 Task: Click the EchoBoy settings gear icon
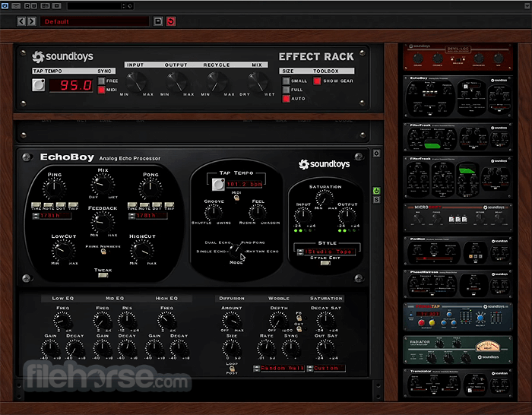click(x=376, y=154)
